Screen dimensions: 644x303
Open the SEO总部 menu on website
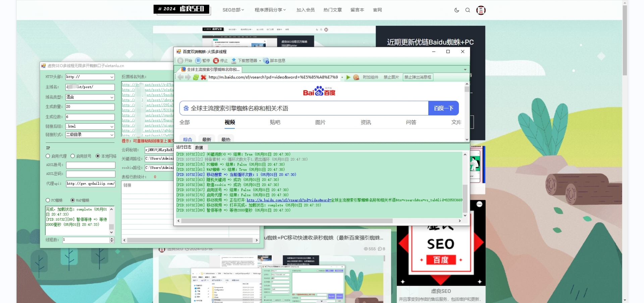click(233, 10)
